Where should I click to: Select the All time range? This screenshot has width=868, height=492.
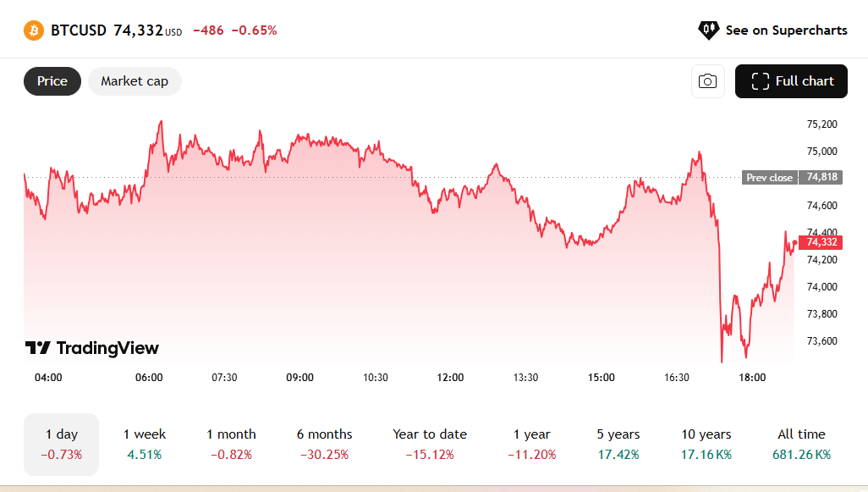(801, 444)
